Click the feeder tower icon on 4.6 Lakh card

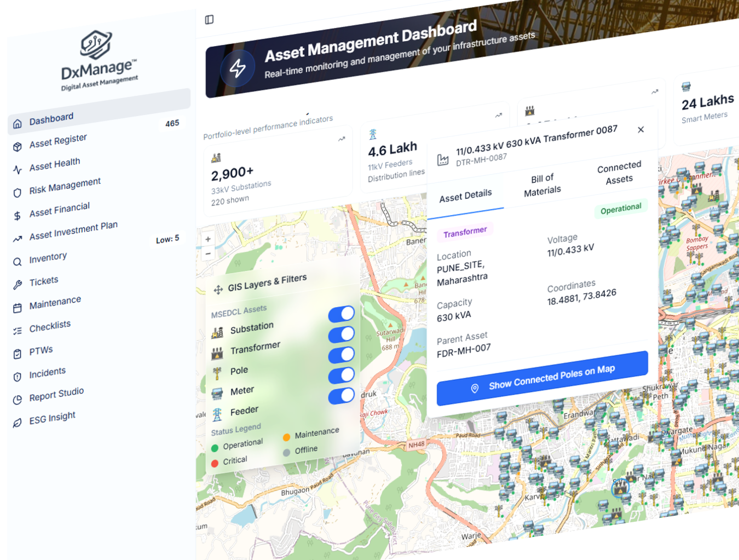[373, 134]
